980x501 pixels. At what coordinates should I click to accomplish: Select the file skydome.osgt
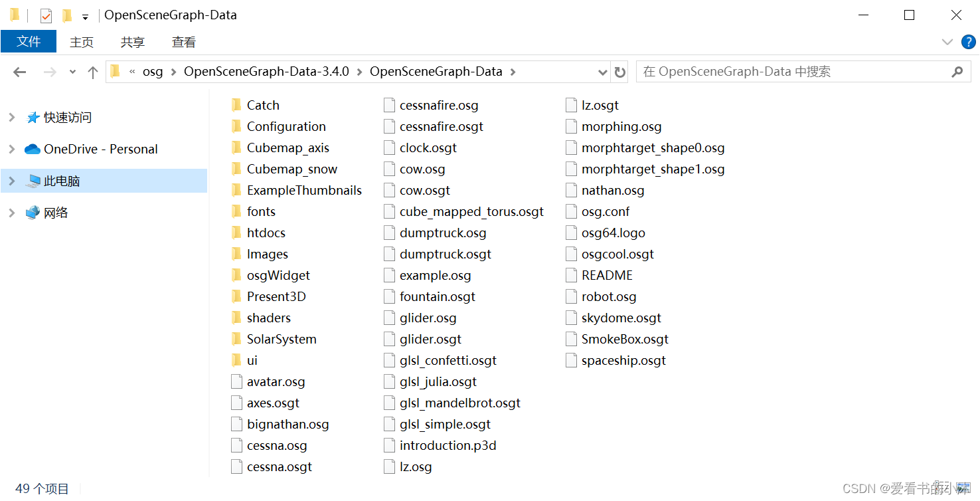pos(621,318)
